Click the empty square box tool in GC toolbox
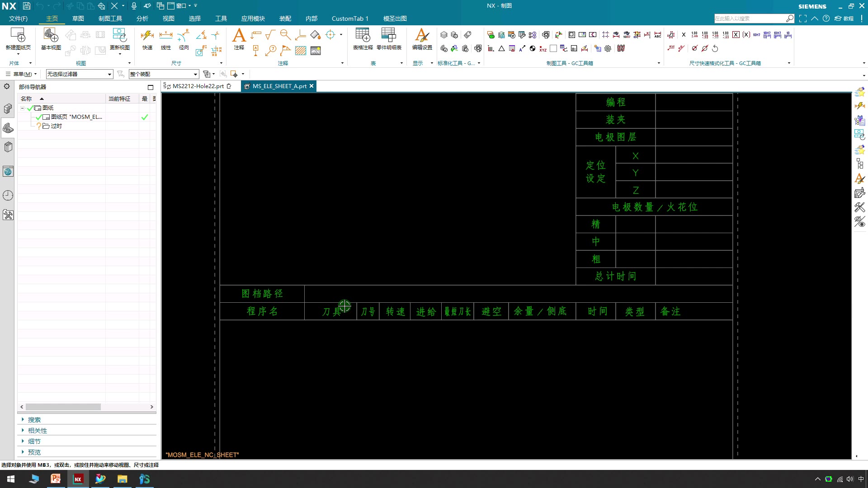868x488 pixels. [553, 48]
